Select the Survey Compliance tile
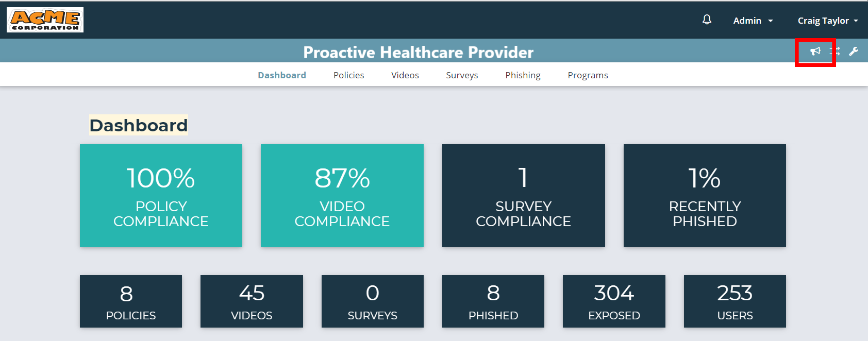 tap(523, 196)
